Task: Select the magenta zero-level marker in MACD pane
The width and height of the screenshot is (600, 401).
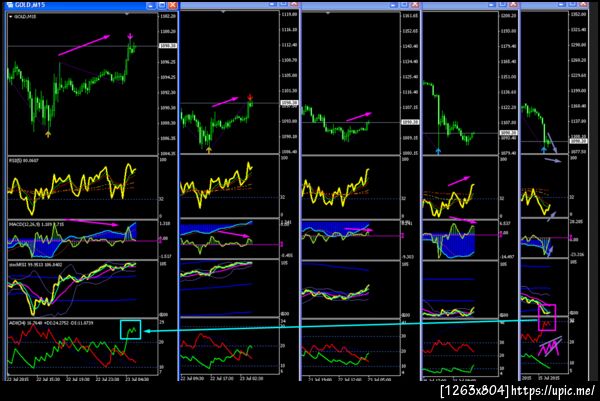Action: pos(160,241)
